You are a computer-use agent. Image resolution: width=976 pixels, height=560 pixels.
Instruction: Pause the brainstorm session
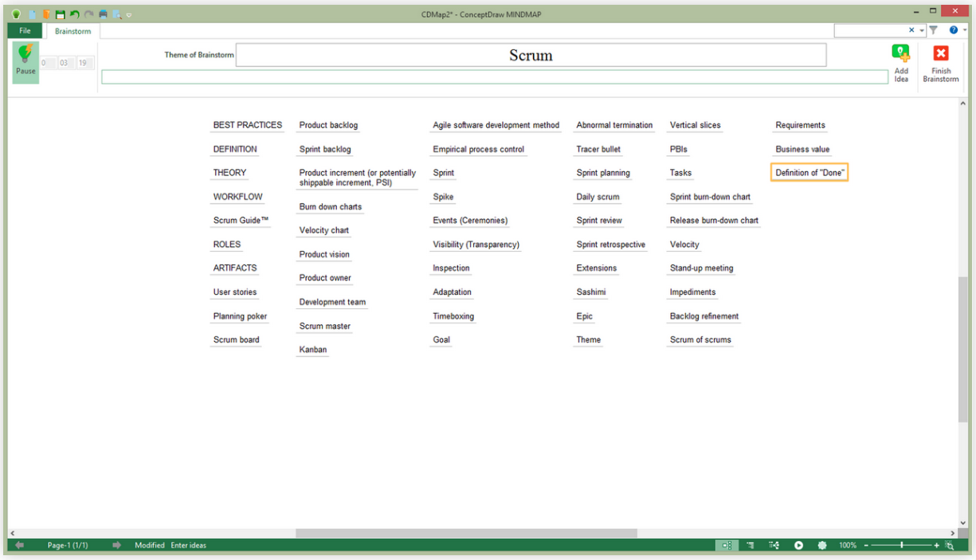[x=25, y=62]
